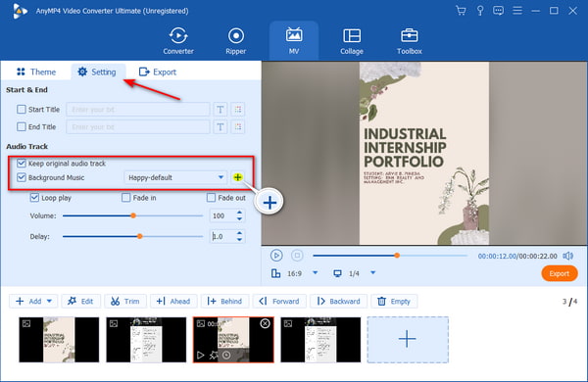Image resolution: width=588 pixels, height=382 pixels.
Task: Move clip with Forward button
Action: [279, 301]
